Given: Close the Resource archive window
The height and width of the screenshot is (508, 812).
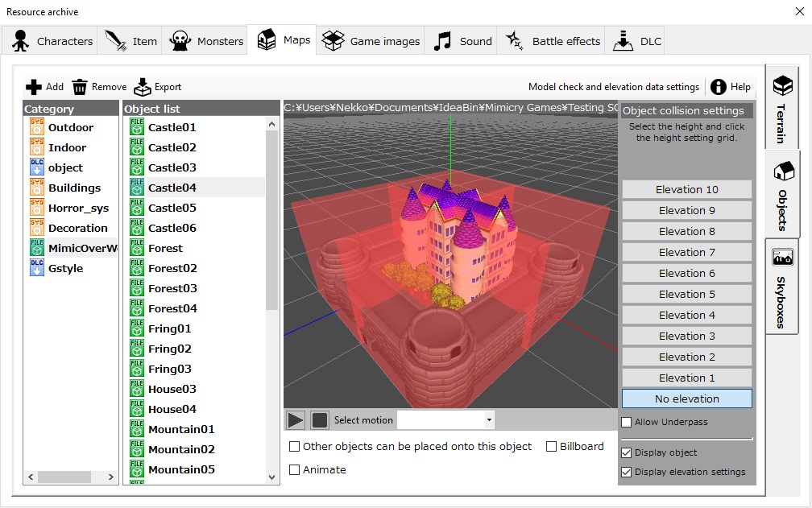Looking at the screenshot, I should [x=800, y=11].
